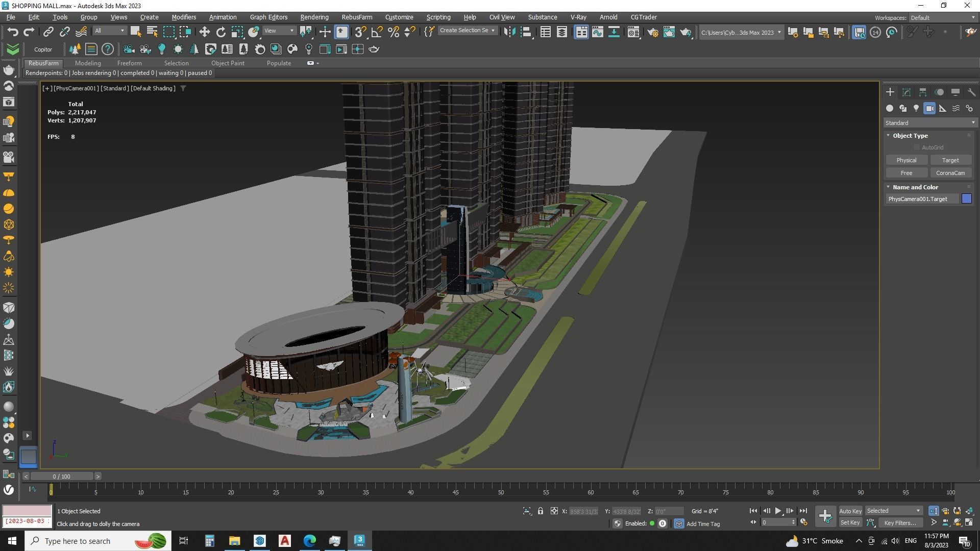Toggle the 3D Snaps icon

pos(360,32)
